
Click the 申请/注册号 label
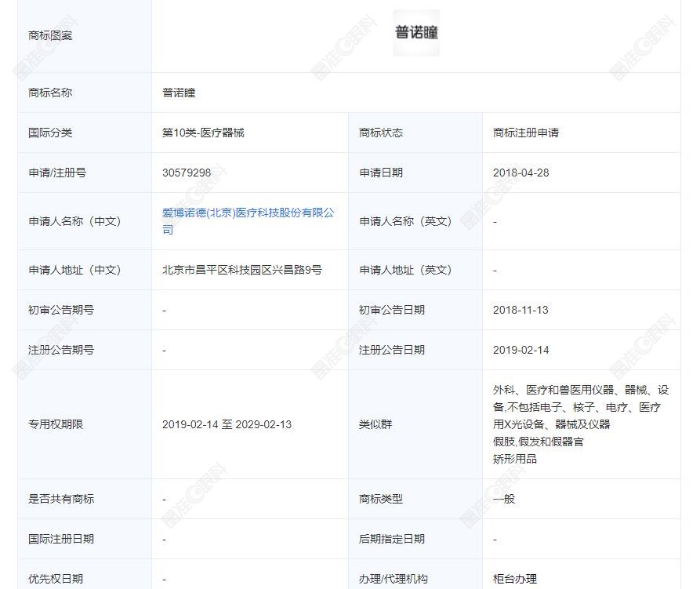57,173
